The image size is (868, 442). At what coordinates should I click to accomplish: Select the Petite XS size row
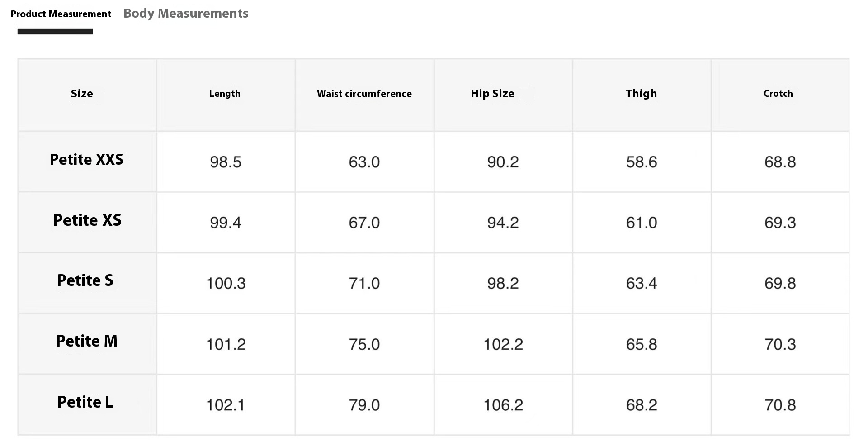tap(87, 220)
